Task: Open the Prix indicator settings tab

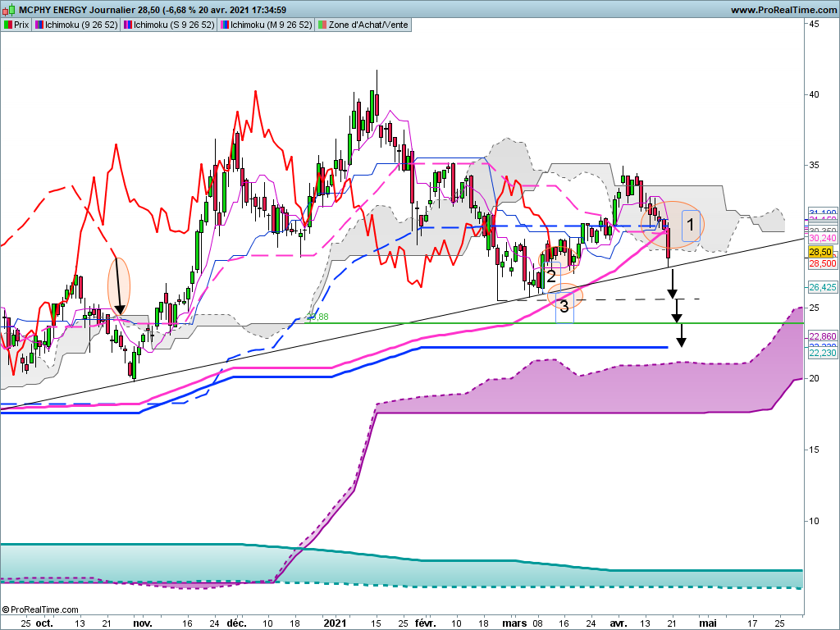Action: [16, 25]
